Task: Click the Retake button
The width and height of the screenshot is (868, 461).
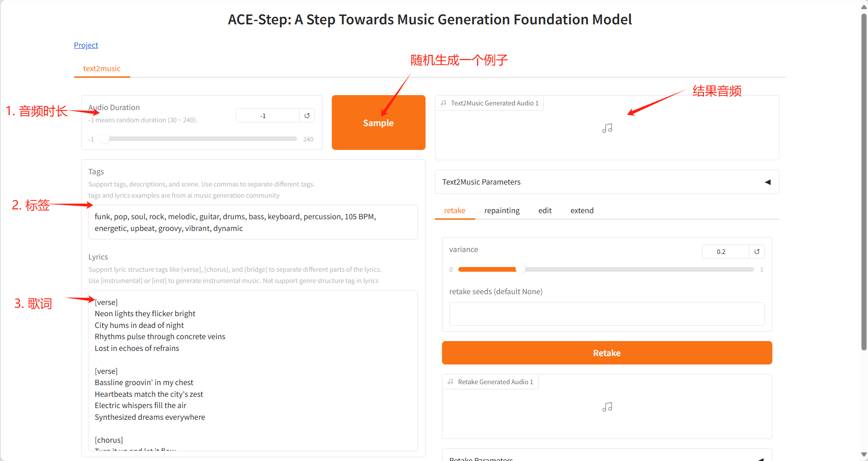Action: click(606, 353)
